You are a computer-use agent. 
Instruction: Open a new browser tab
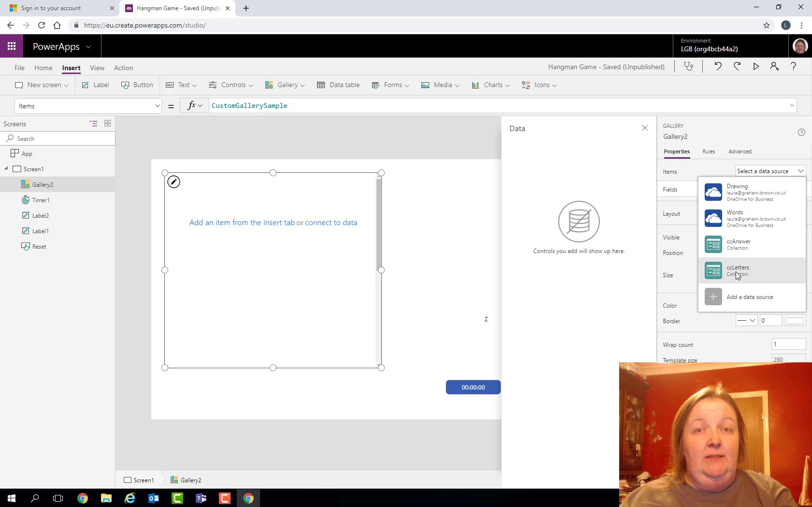(246, 8)
